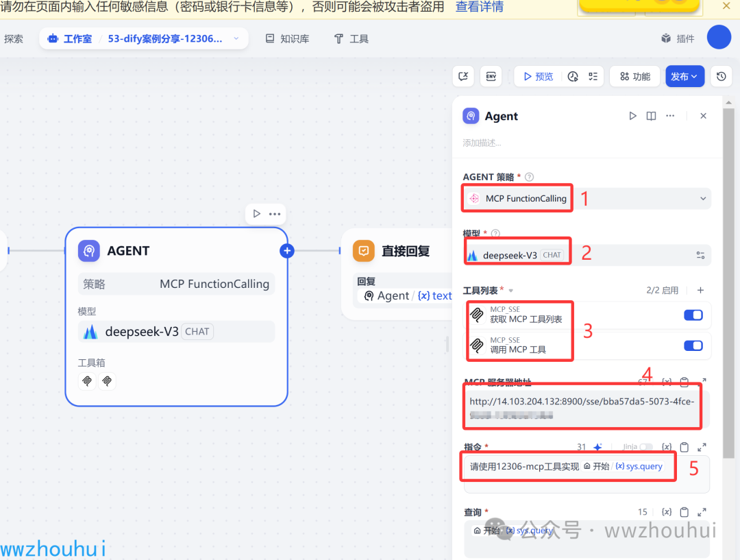Add a tool with the plus icon
Image resolution: width=740 pixels, height=560 pixels.
click(x=701, y=291)
